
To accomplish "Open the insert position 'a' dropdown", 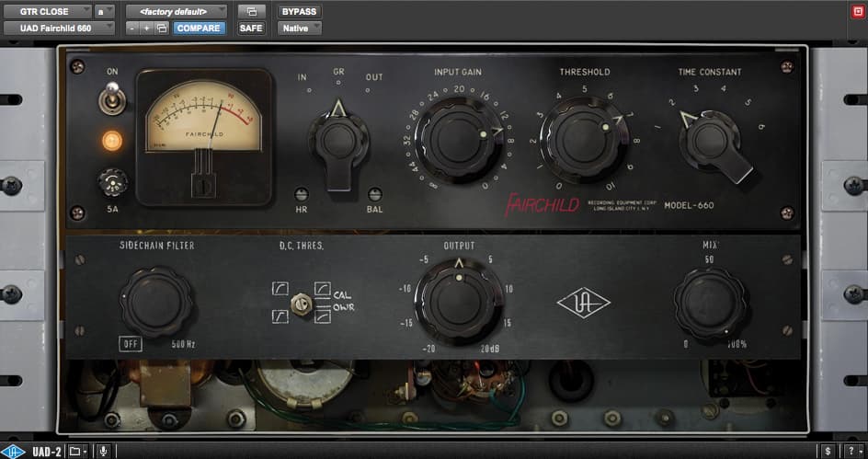I will [x=105, y=11].
